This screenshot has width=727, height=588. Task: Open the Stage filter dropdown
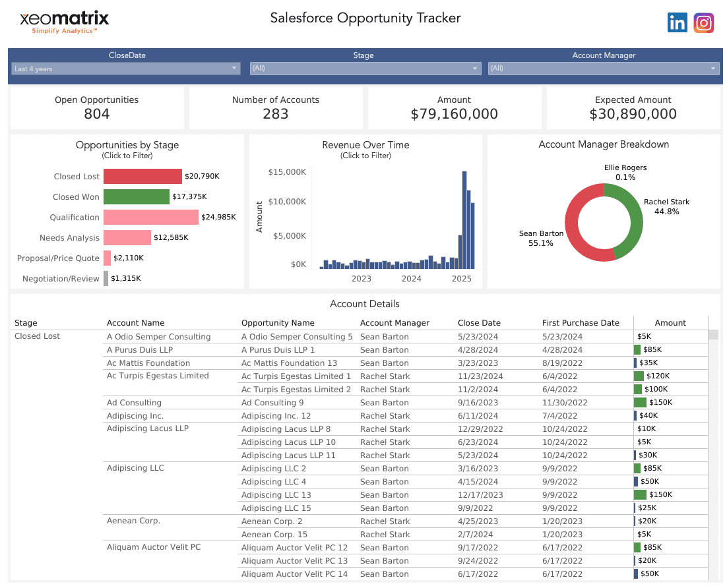pos(365,68)
